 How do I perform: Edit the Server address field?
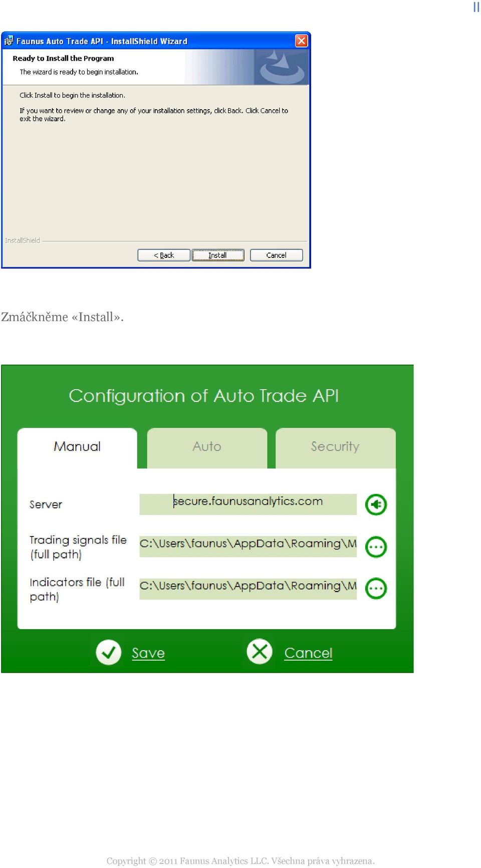248,504
